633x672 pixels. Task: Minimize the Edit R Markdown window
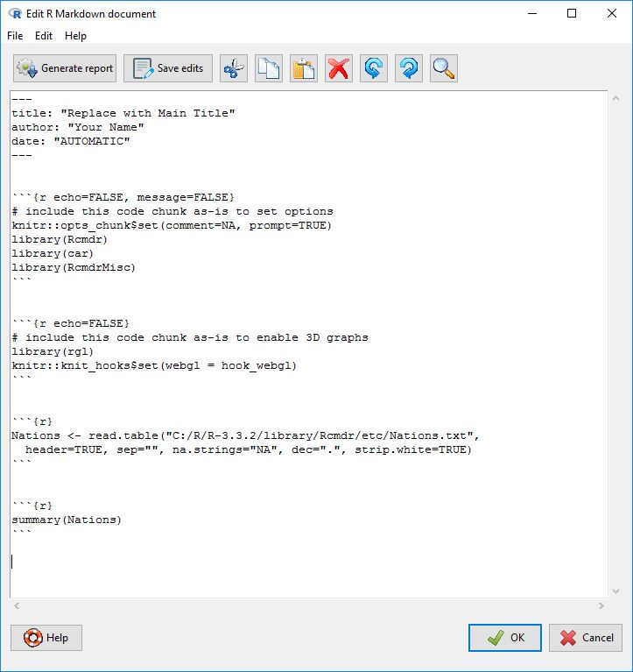[x=532, y=14]
